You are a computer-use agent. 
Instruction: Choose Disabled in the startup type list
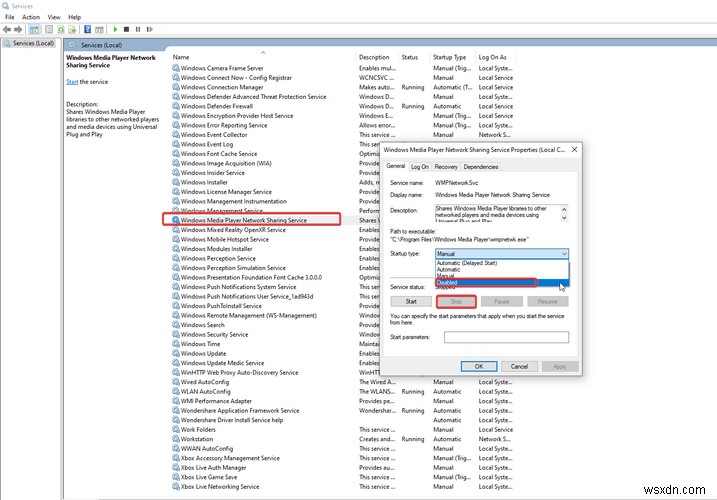pos(502,283)
